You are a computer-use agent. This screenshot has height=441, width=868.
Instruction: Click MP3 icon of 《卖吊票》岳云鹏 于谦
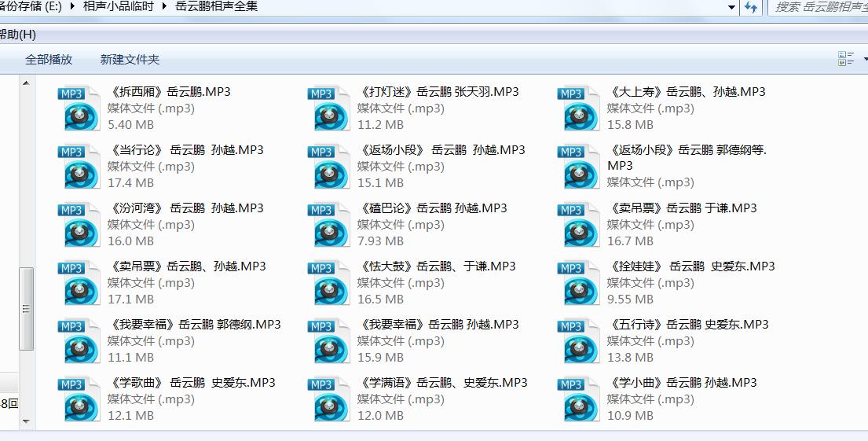578,224
